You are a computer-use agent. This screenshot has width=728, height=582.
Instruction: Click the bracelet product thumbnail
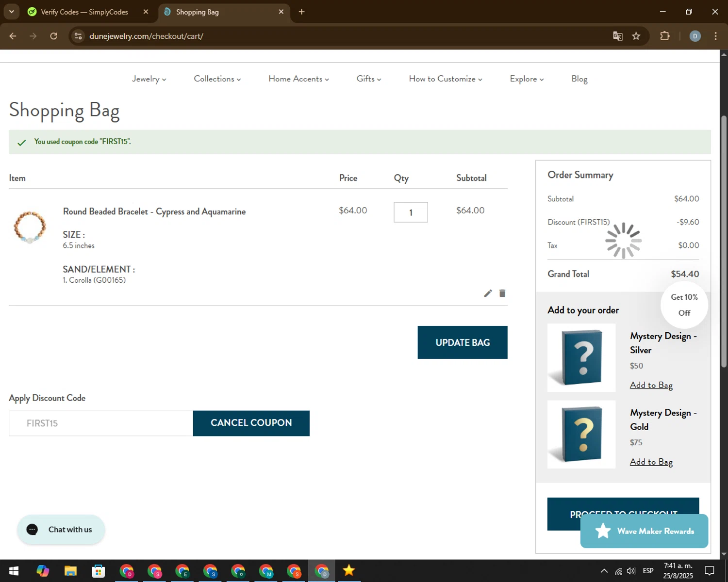tap(30, 227)
